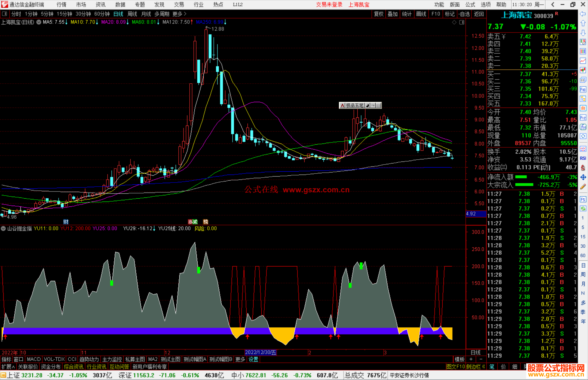588x380 pixels.
Task: Click the 2022/12/30 date marker on timeline
Action: pyautogui.click(x=261, y=352)
